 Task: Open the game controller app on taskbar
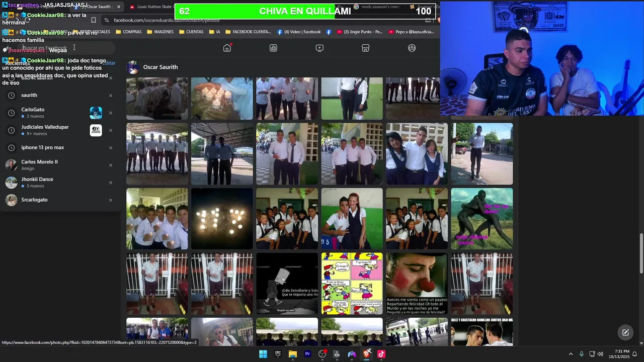(352, 354)
